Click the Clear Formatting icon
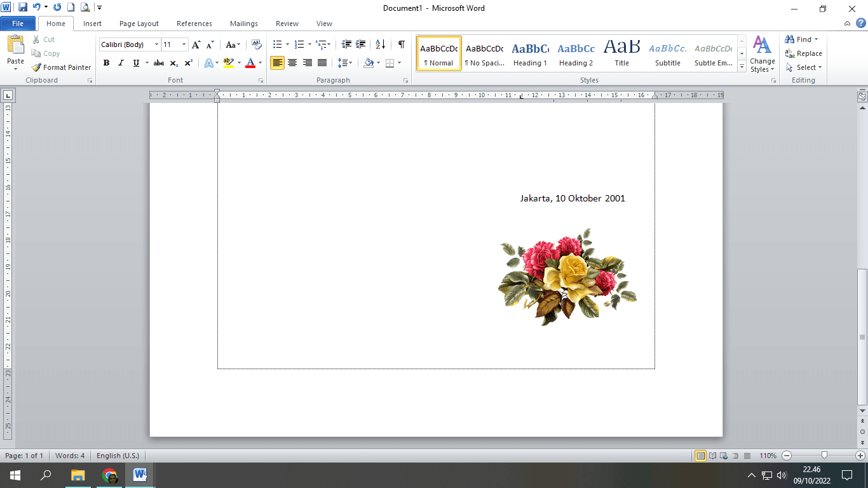The image size is (868, 488). pos(257,44)
